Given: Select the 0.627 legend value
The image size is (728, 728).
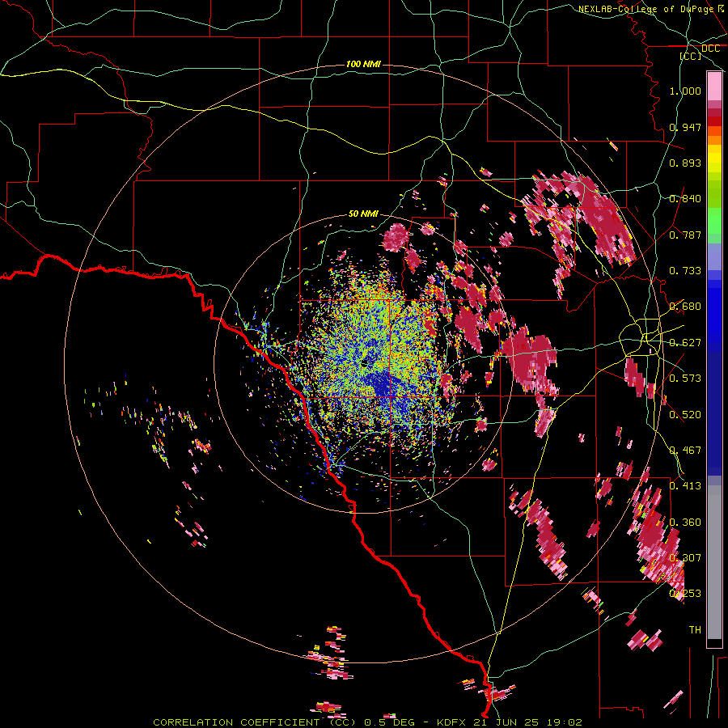Looking at the screenshot, I should coord(685,343).
